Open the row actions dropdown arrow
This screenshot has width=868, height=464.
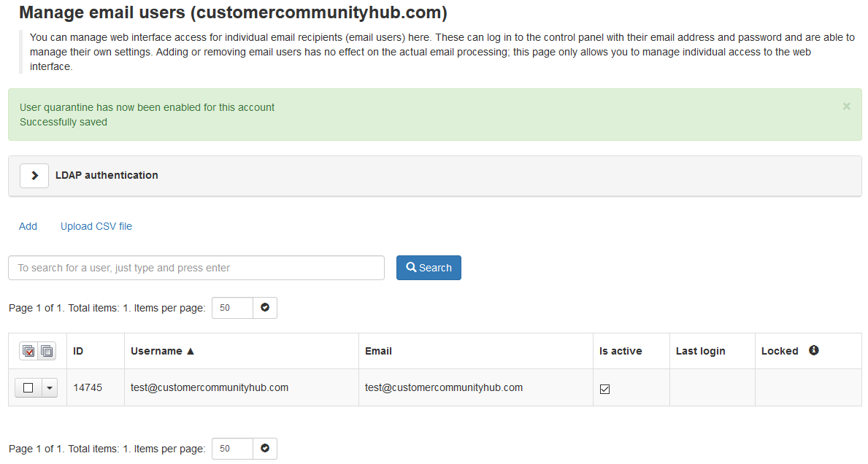(49, 388)
